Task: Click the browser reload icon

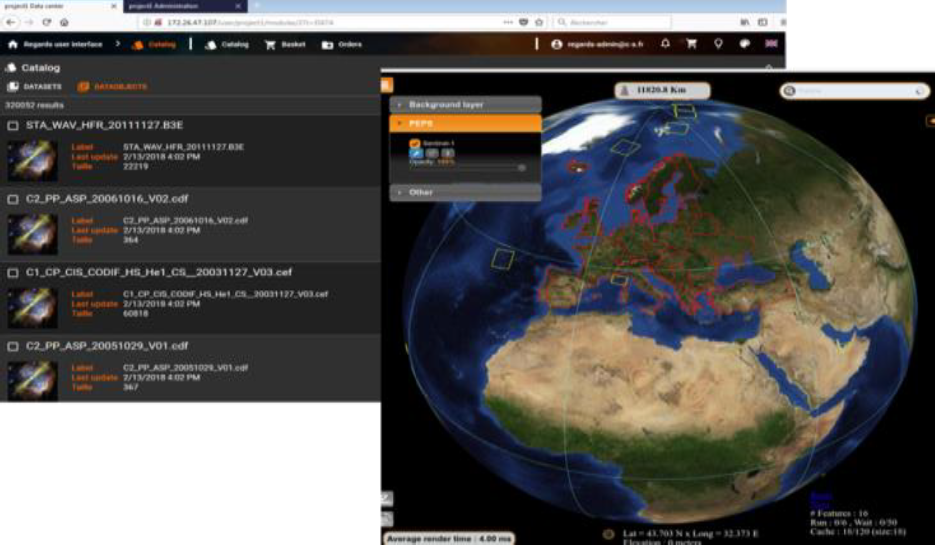Action: pyautogui.click(x=46, y=22)
